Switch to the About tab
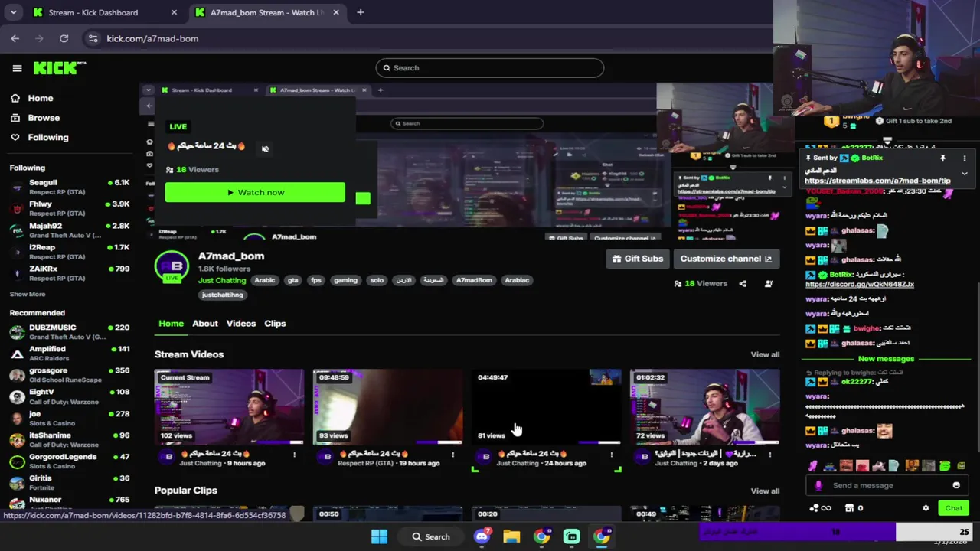Screen dimensions: 980x551 [x=205, y=324]
